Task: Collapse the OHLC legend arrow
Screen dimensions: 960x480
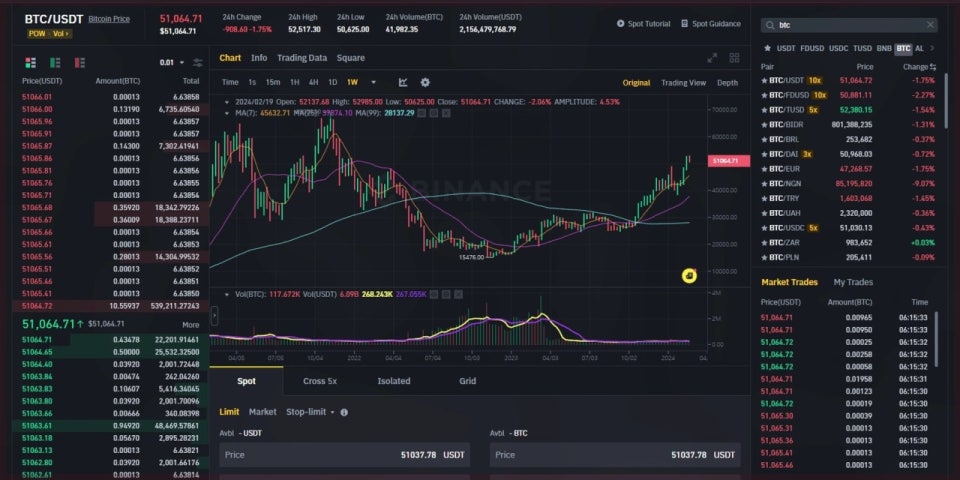Action: point(227,102)
